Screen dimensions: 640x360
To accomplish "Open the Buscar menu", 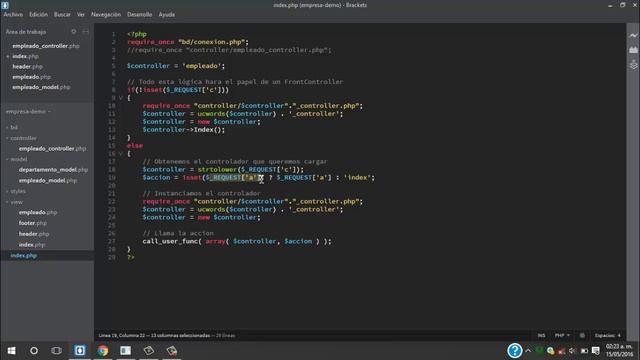I will pyautogui.click(x=62, y=14).
